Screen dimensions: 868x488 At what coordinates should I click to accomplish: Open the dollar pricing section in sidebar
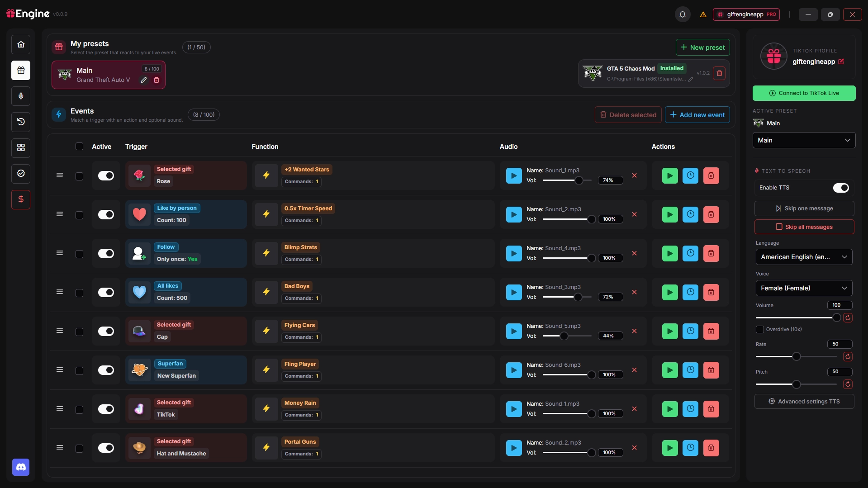[x=21, y=199]
